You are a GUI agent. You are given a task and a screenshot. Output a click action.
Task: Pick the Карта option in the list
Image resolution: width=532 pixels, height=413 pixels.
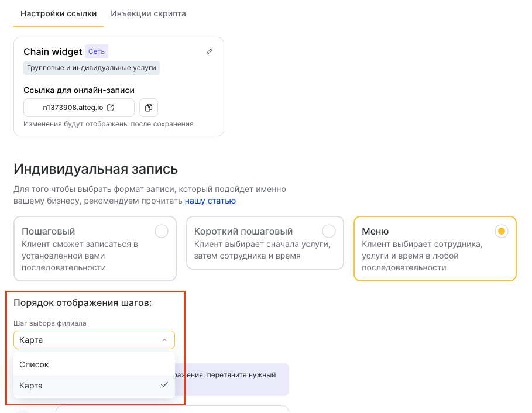click(32, 386)
